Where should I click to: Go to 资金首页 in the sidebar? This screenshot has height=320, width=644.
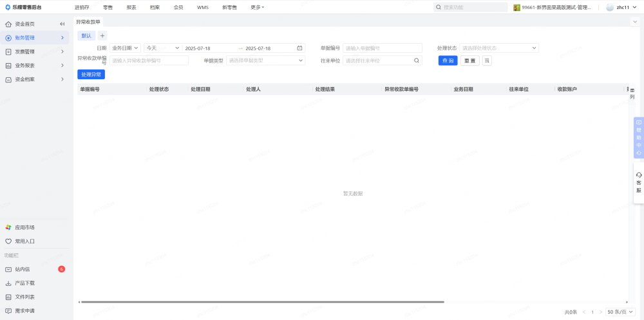tap(24, 24)
